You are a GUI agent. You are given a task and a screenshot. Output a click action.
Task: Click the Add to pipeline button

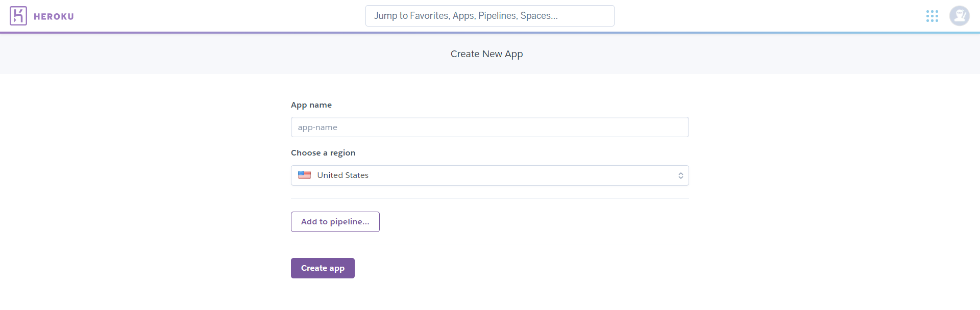(x=335, y=222)
